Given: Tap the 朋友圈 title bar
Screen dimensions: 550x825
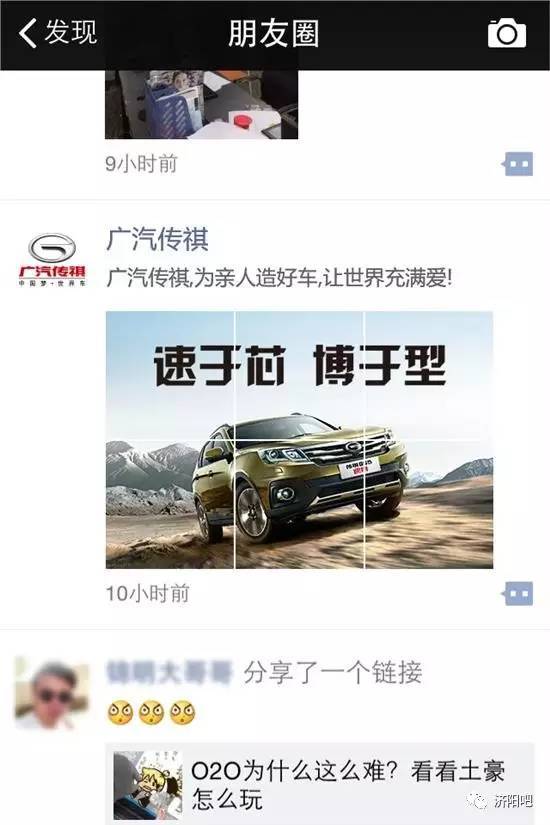Looking at the screenshot, I should coord(274,34).
